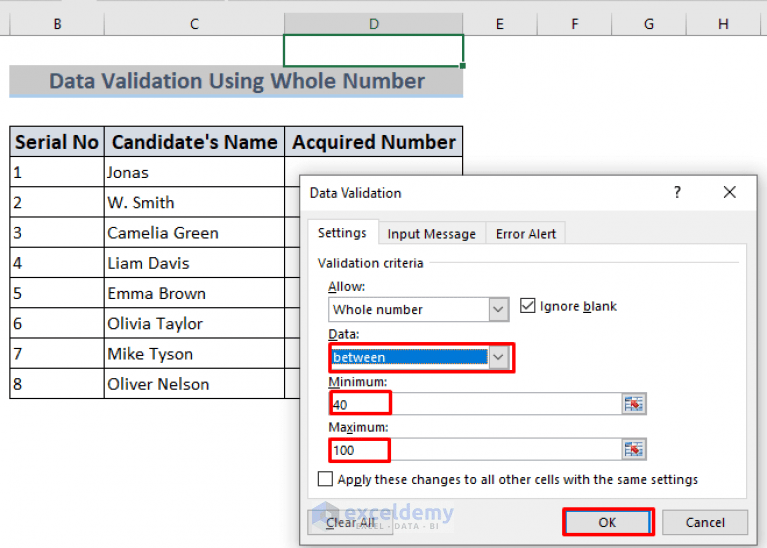Select the cell containing Camelia Green

coord(194,232)
